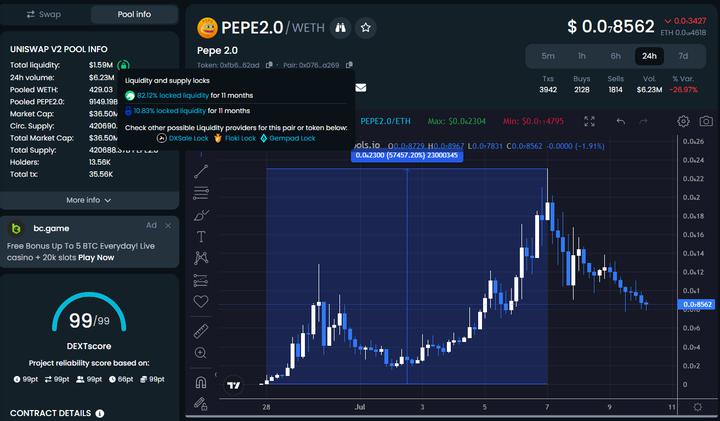This screenshot has width=720, height=421.
Task: Select the 1h timeframe stats
Action: [x=582, y=56]
